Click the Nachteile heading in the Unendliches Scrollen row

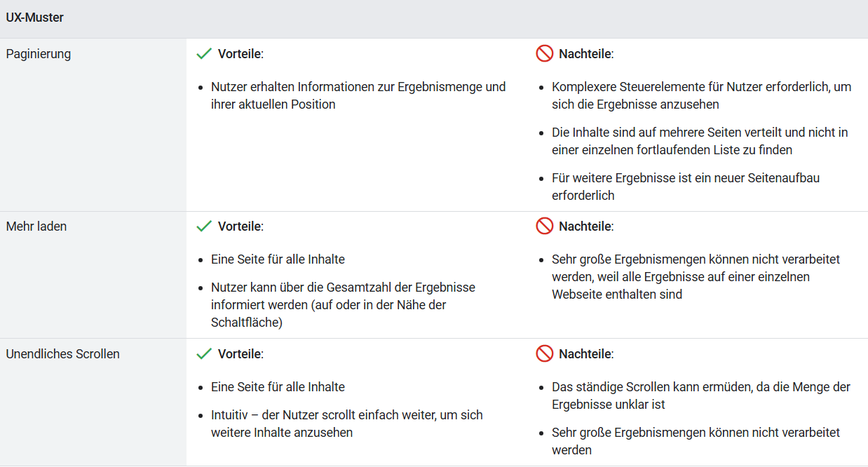pos(585,354)
